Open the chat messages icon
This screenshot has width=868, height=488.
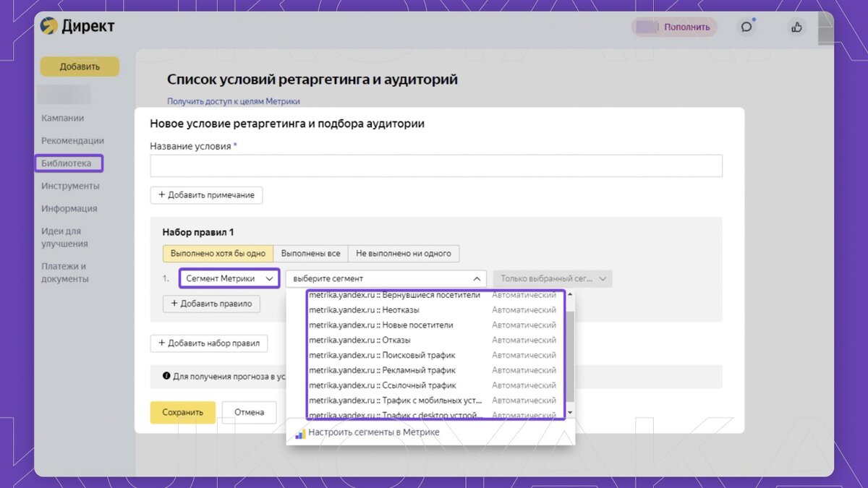click(746, 27)
